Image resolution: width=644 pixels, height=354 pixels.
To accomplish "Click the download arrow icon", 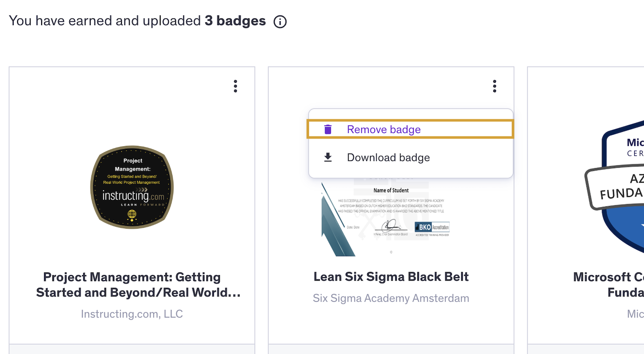I will (328, 157).
